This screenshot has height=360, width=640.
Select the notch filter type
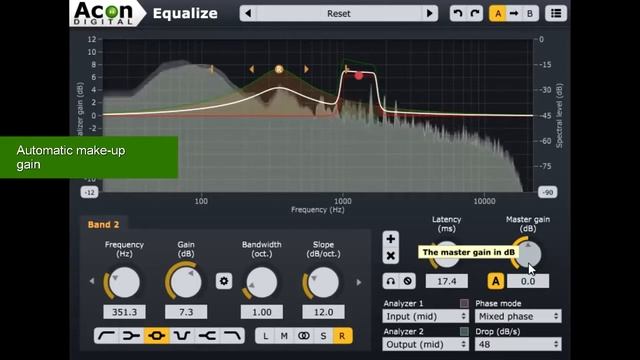(182, 336)
